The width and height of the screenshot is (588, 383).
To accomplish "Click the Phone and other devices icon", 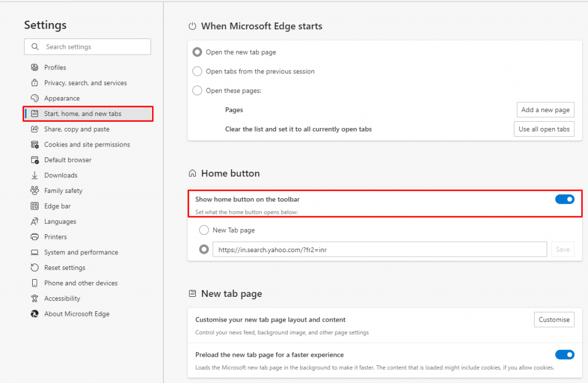I will coord(34,283).
